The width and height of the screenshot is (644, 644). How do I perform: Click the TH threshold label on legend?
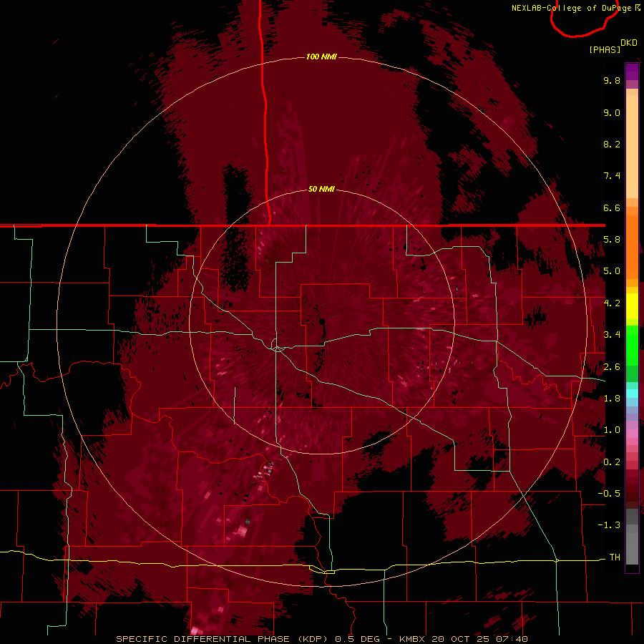point(615,557)
